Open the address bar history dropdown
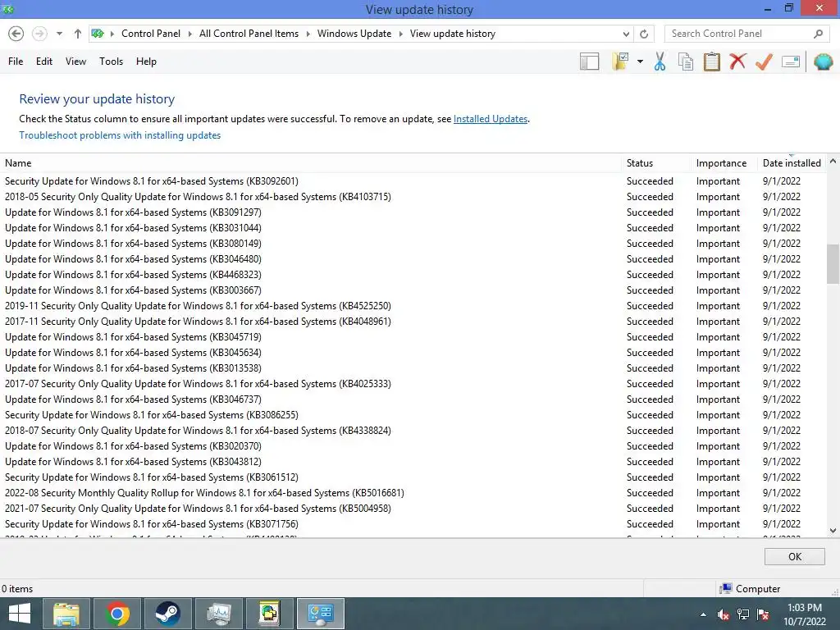 coord(626,34)
